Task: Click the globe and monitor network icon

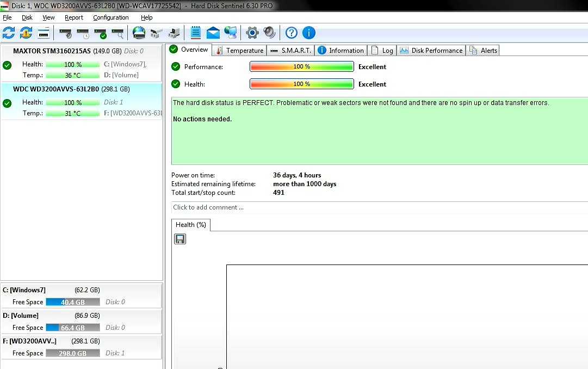Action: point(231,33)
